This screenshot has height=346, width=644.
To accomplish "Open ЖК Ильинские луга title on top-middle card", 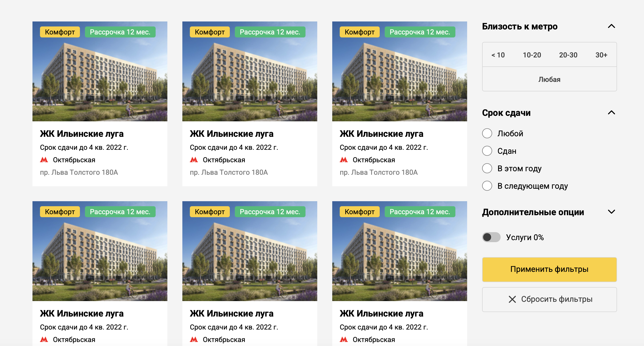I will tap(232, 134).
